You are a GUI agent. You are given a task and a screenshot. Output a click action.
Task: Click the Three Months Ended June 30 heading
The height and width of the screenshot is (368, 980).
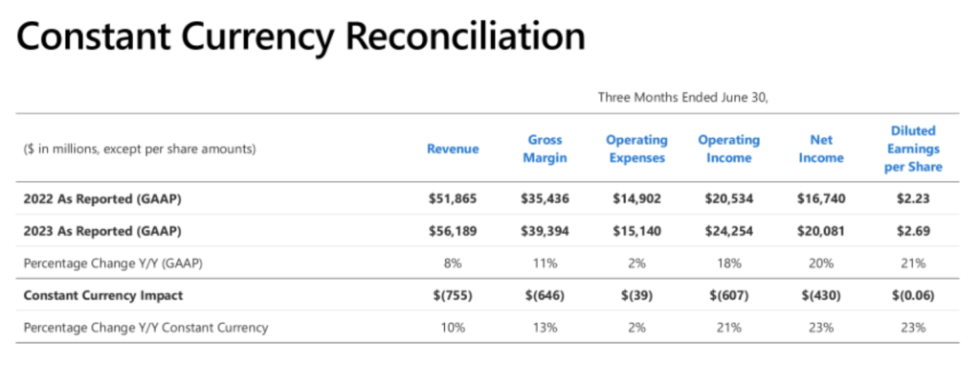point(682,97)
